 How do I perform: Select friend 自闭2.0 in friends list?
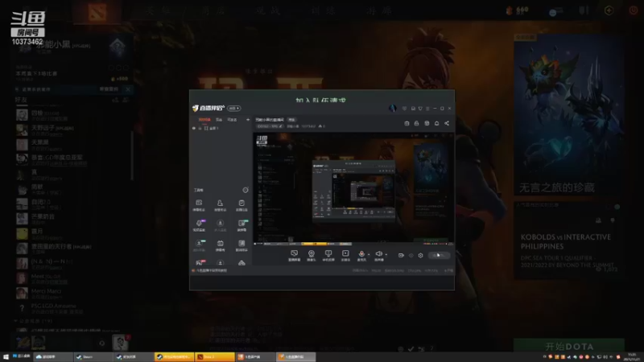[73, 204]
